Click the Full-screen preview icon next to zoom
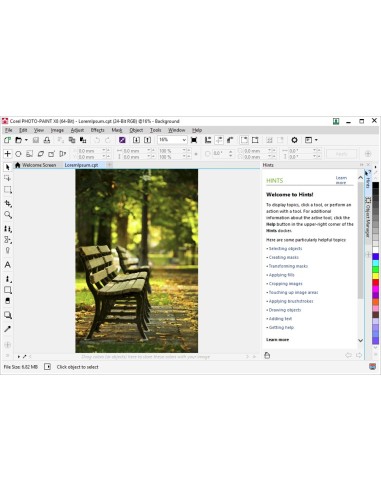This screenshot has height=492, width=381. pyautogui.click(x=194, y=140)
